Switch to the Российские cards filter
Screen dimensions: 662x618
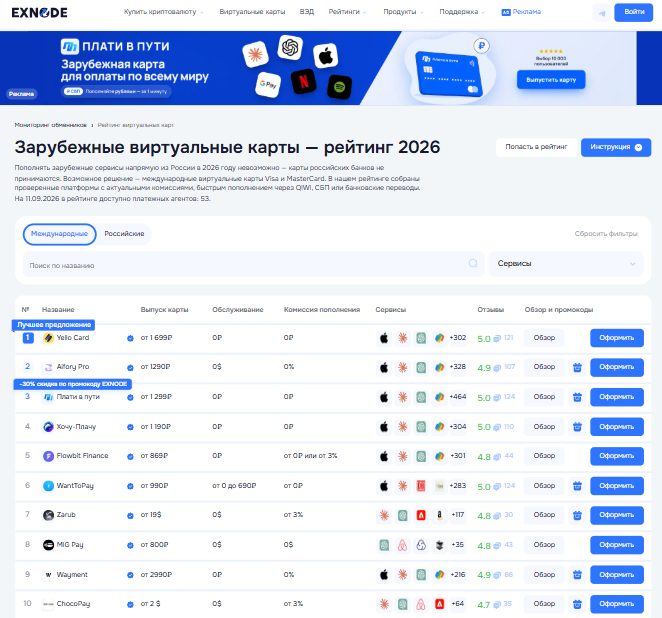click(x=124, y=234)
